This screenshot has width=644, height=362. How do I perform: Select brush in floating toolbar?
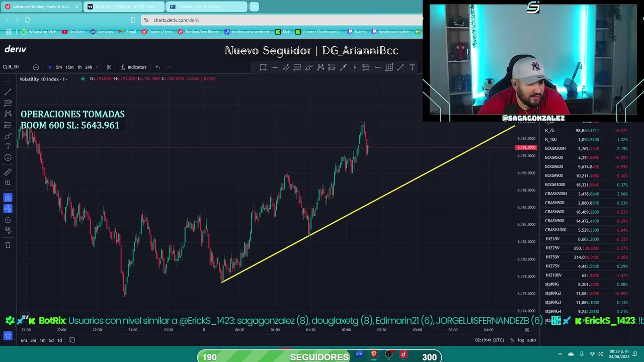pos(309,67)
